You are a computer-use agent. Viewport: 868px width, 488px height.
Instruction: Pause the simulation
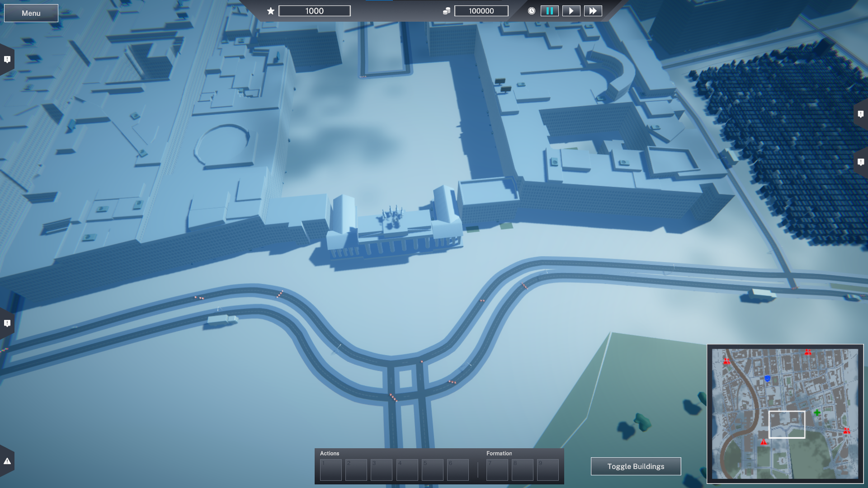[x=549, y=11]
